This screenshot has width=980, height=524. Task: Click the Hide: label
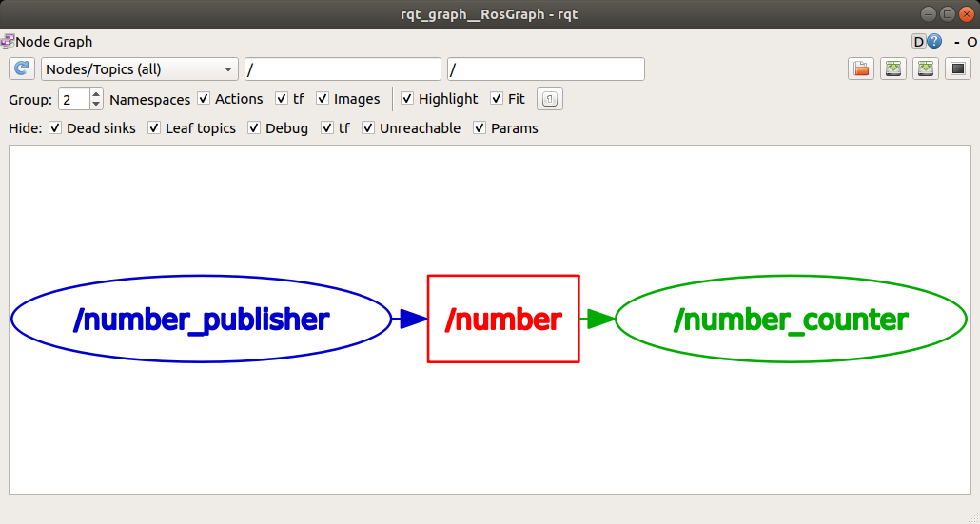pos(25,128)
